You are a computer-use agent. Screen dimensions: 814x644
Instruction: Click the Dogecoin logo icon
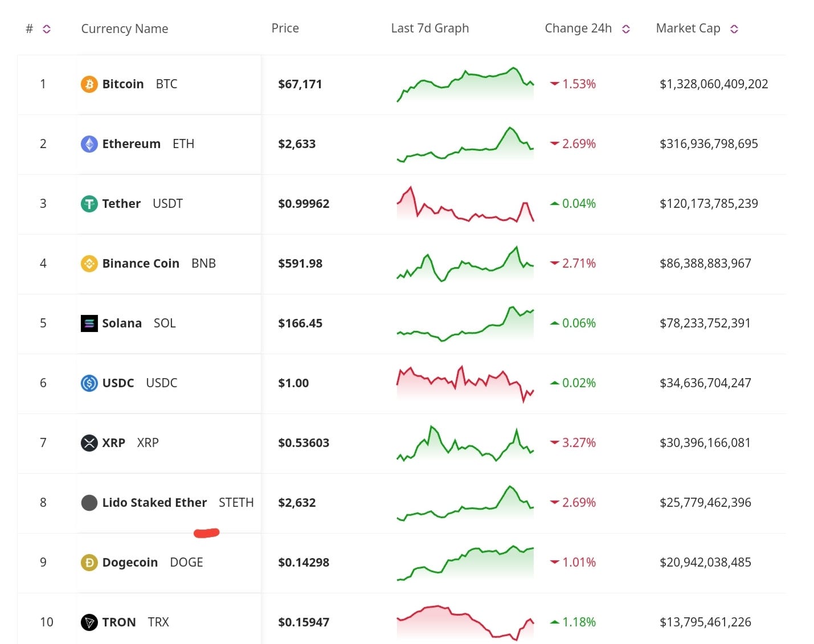click(x=89, y=563)
